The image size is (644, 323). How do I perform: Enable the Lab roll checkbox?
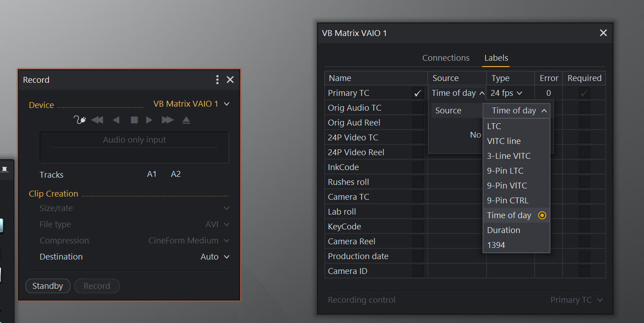[418, 212]
